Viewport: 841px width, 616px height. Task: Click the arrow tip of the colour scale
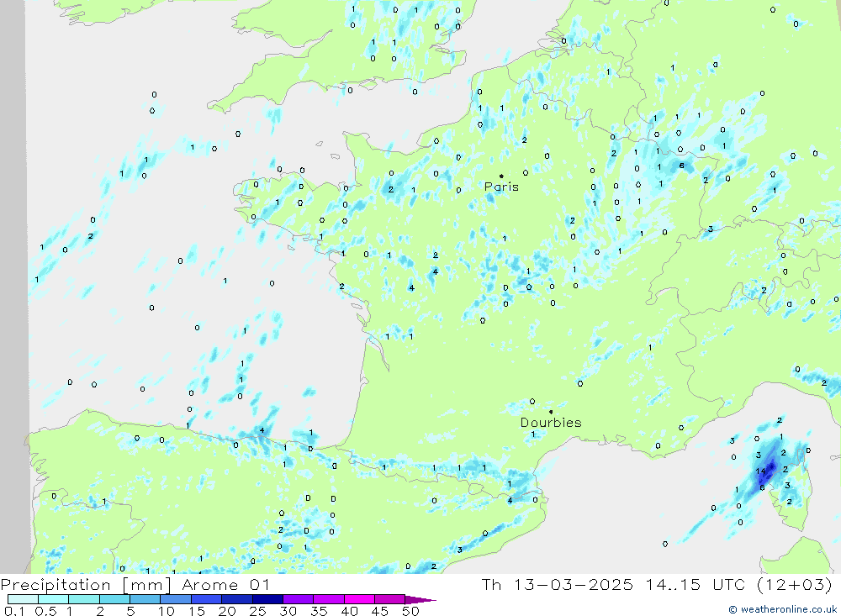pyautogui.click(x=421, y=600)
